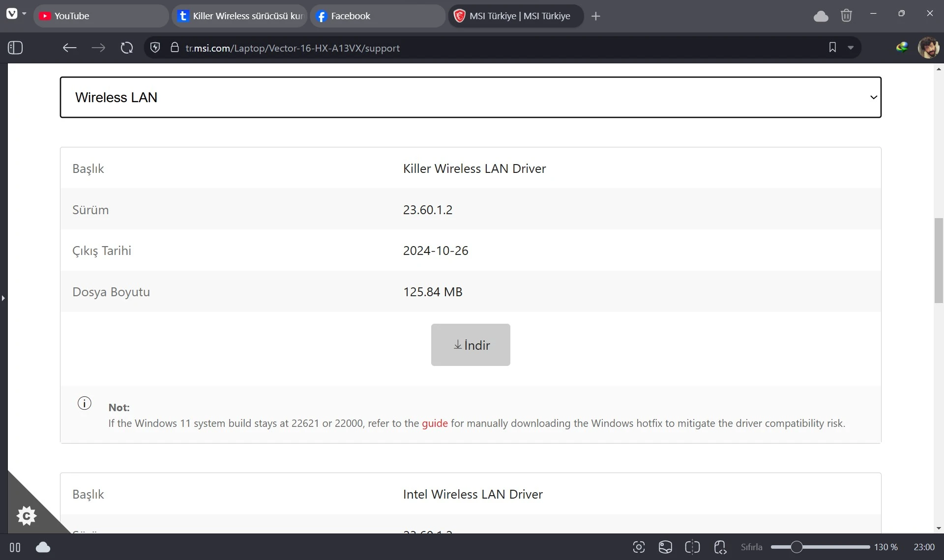Switch to Killer Wireless sürücüsü tab
Image resolution: width=944 pixels, height=560 pixels.
(239, 16)
